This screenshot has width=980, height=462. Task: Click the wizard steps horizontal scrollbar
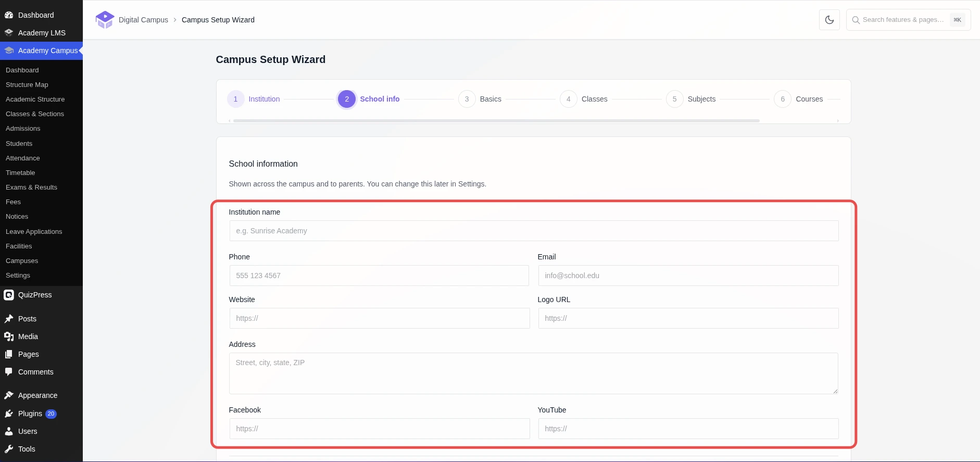(496, 121)
